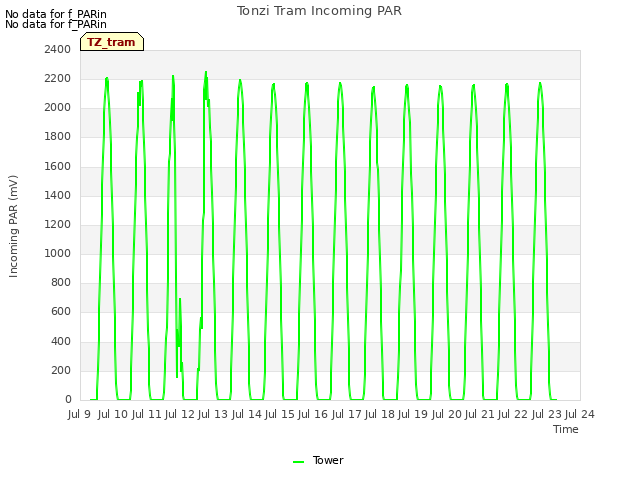Click the 600 y-axis tick value
640x480 pixels.
(x=61, y=312)
